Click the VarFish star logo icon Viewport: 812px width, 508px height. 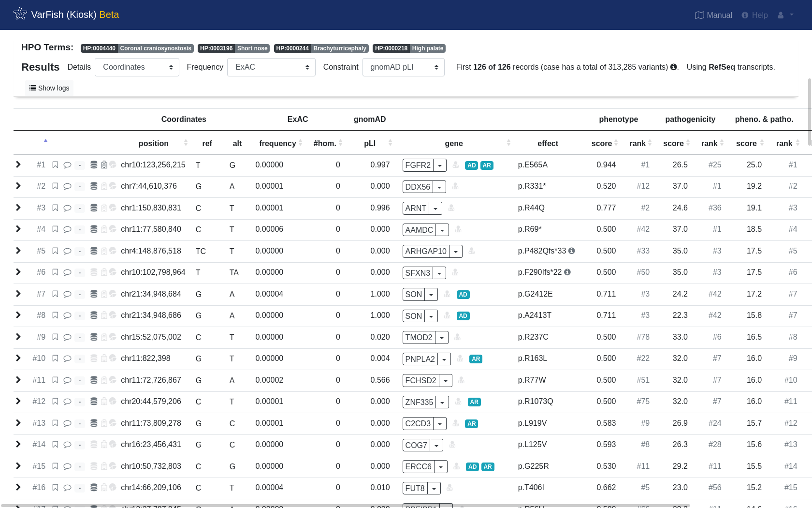pyautogui.click(x=20, y=14)
